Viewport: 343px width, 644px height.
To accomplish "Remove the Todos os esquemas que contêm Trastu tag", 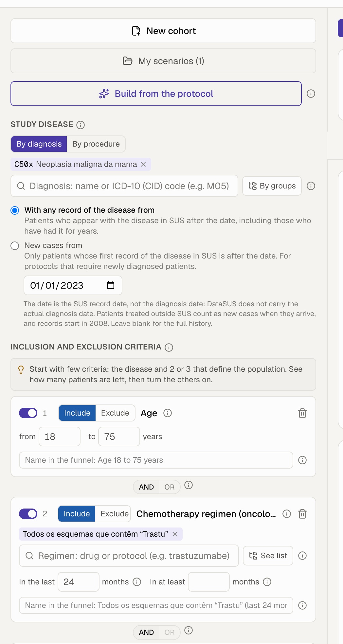I will (x=175, y=534).
